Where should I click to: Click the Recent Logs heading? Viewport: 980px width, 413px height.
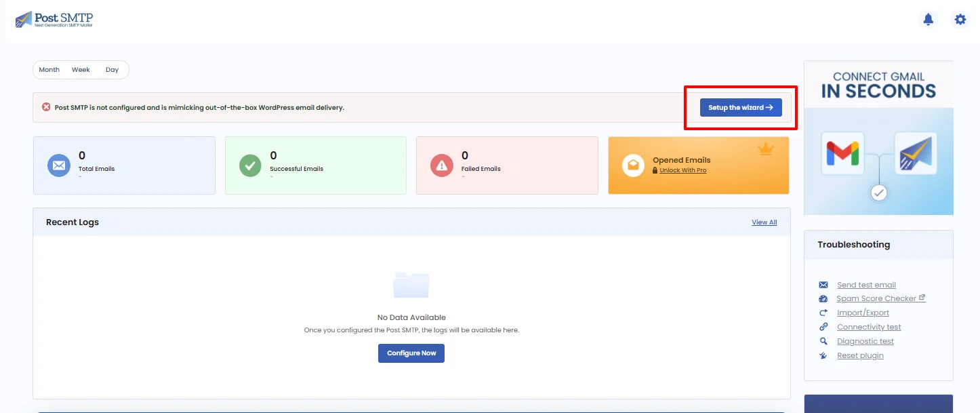tap(73, 222)
